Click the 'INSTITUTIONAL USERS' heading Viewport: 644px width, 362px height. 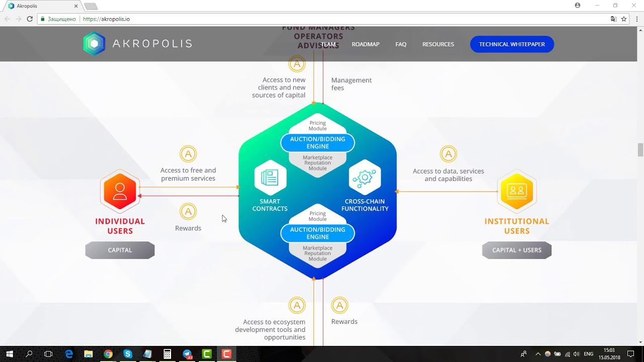(517, 226)
